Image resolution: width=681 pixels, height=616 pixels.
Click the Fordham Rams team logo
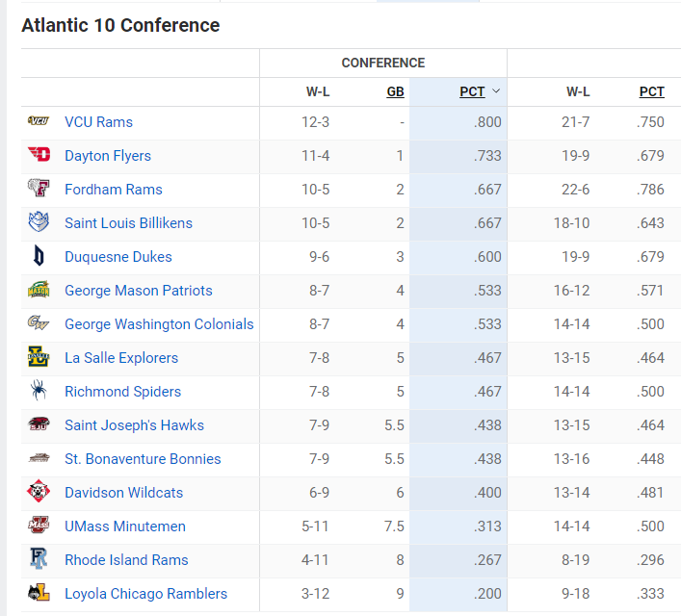pyautogui.click(x=39, y=188)
